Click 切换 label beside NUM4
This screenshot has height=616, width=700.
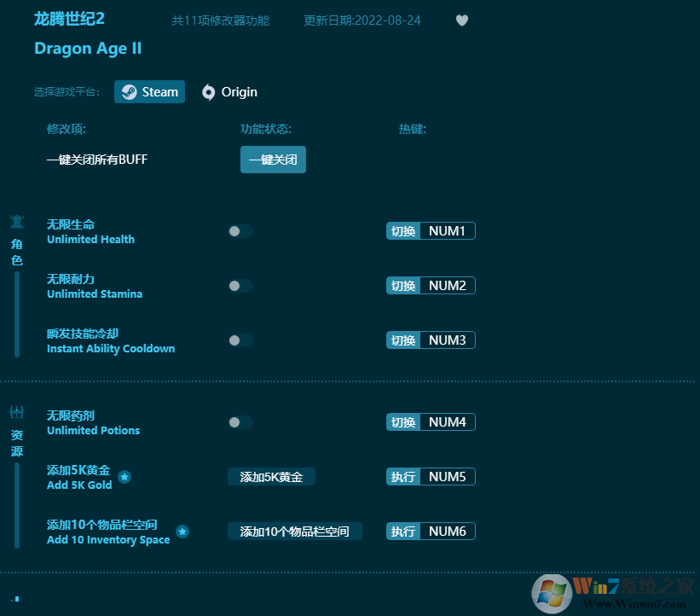[403, 422]
